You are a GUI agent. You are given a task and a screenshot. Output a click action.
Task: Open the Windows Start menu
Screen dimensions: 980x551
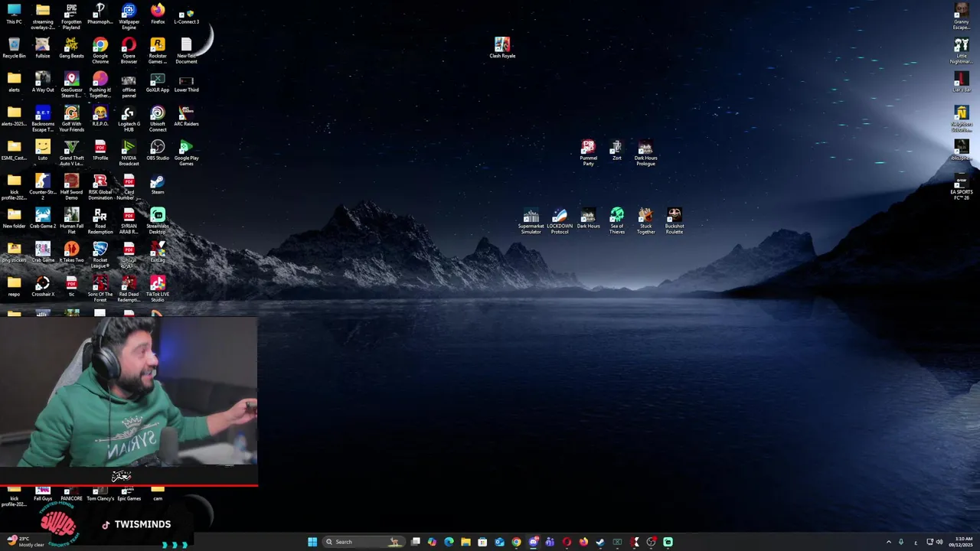pyautogui.click(x=312, y=542)
